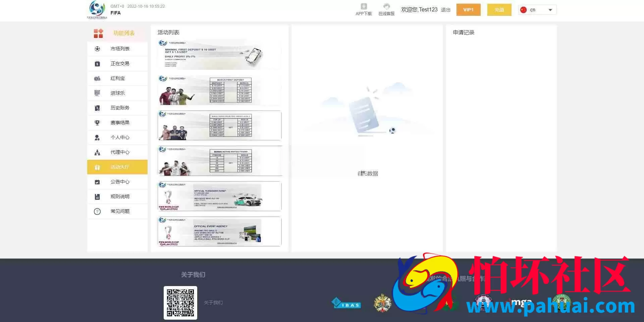
Task: Click the IBAS partner logo in footer
Action: pos(346,303)
